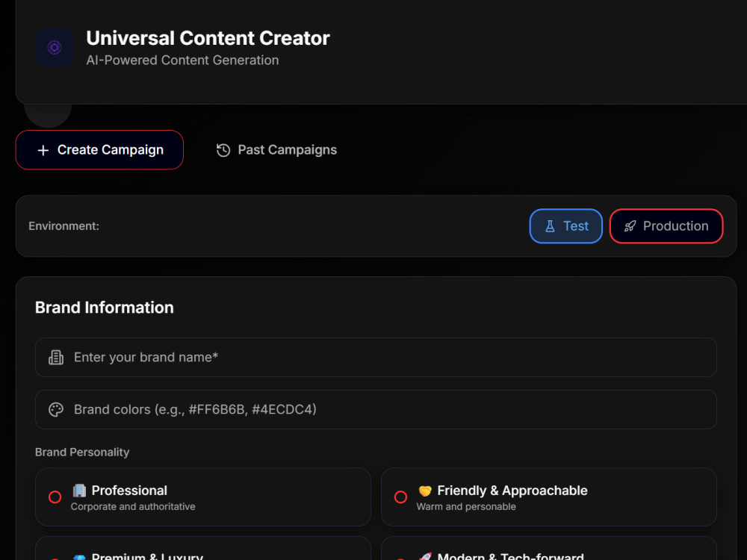This screenshot has height=560, width=747.
Task: Switch to the Past Campaigns tab
Action: click(277, 150)
